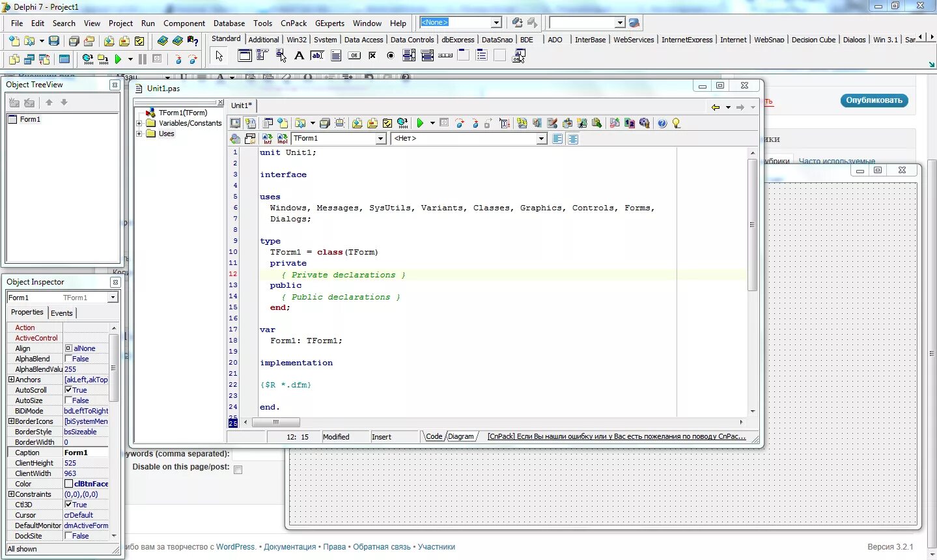Click the code editor vertical scrollbar thumb
The width and height of the screenshot is (937, 560).
[x=752, y=224]
